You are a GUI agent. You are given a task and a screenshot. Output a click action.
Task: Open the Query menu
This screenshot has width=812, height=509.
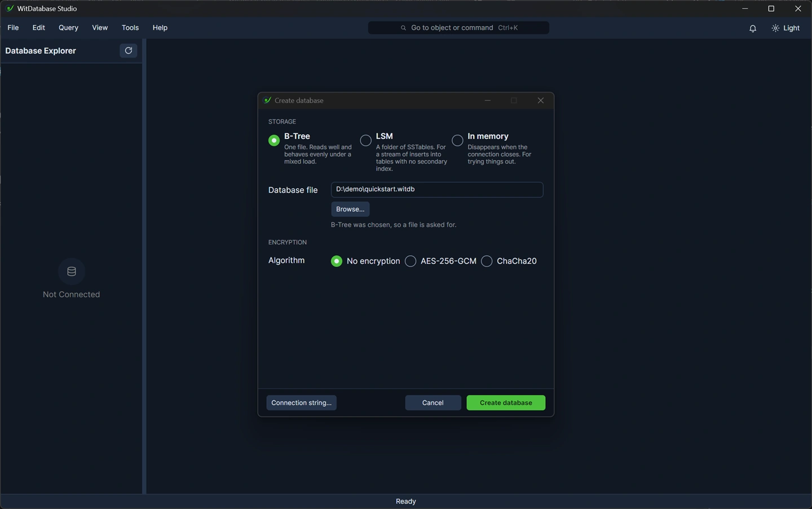(68, 28)
